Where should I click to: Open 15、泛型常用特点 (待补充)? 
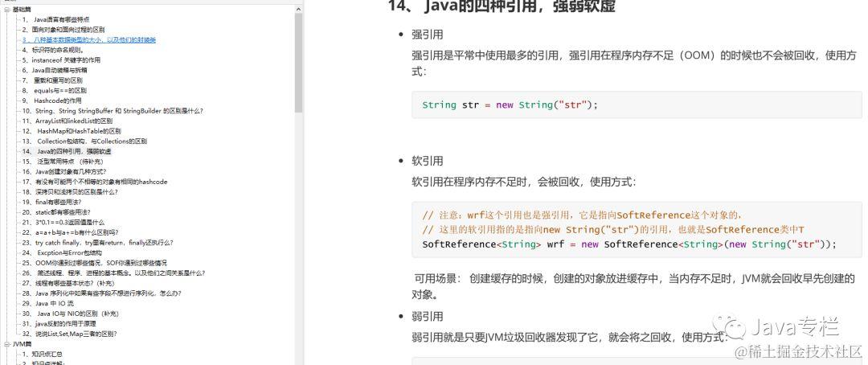tap(63, 162)
